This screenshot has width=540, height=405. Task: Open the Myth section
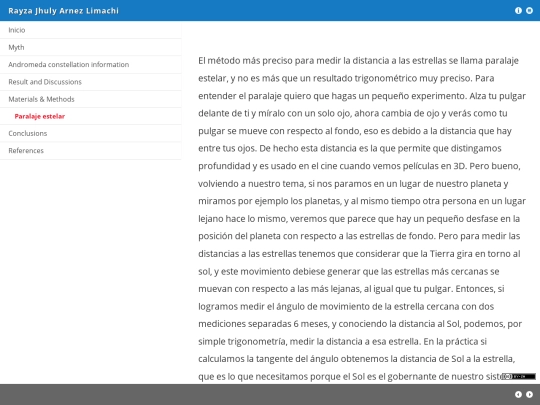click(91, 48)
